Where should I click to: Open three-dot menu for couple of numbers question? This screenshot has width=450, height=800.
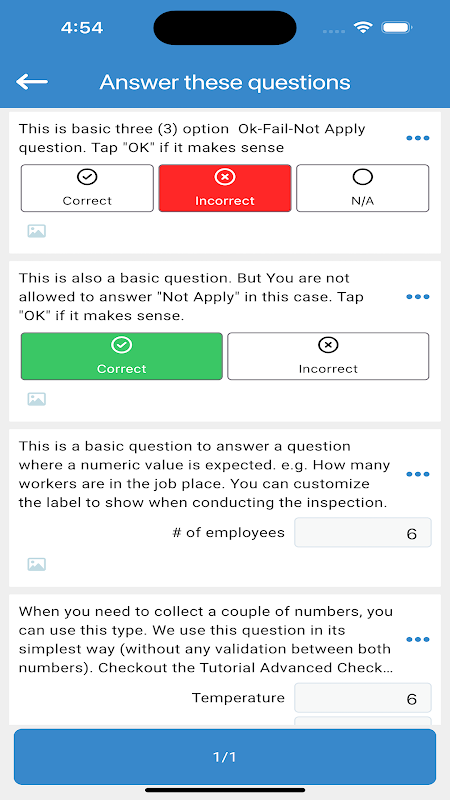417,640
